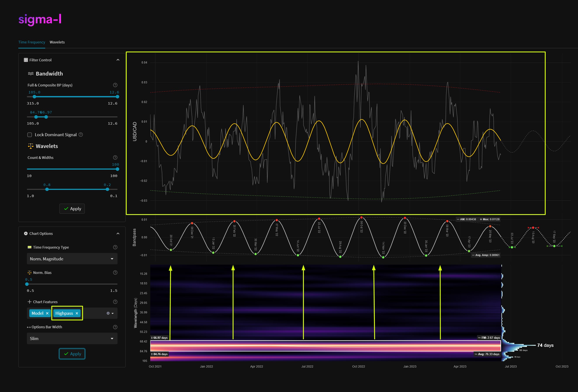578x392 pixels.
Task: Click Apply in the Chart Options panel
Action: pyautogui.click(x=72, y=354)
